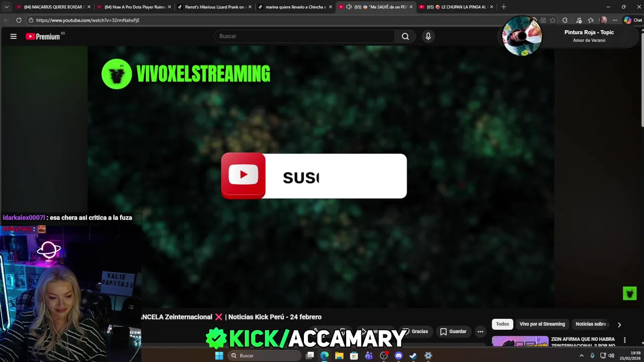Select Noticias sobre filter chip
Image resolution: width=644 pixels, height=362 pixels.
tap(592, 324)
